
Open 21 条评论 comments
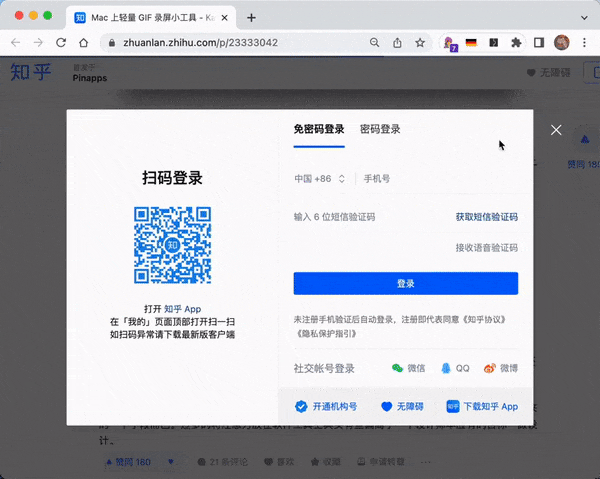coord(222,462)
